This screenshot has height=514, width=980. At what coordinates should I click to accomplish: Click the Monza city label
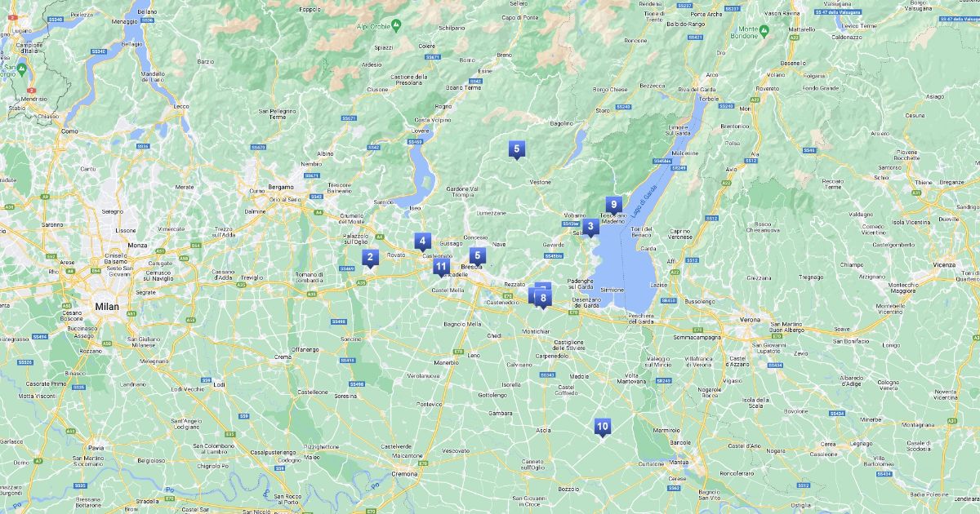[137, 245]
